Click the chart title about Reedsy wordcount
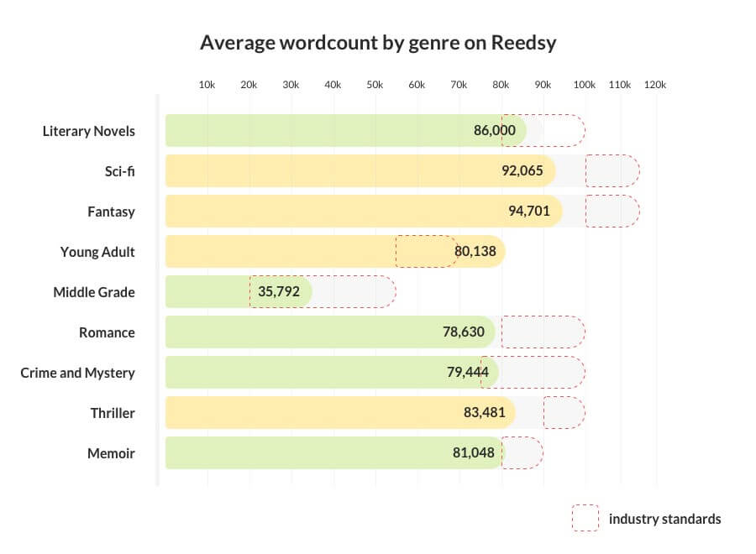The width and height of the screenshot is (756, 554). [378, 43]
